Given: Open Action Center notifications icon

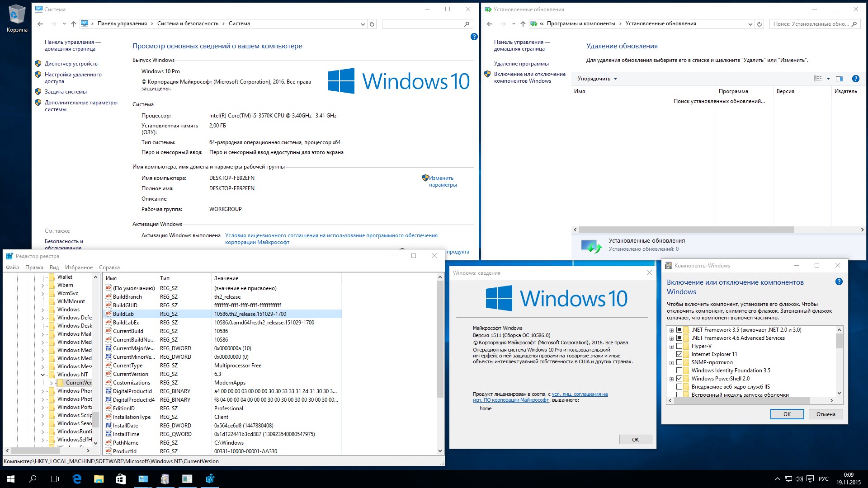Looking at the screenshot, I should (810, 479).
